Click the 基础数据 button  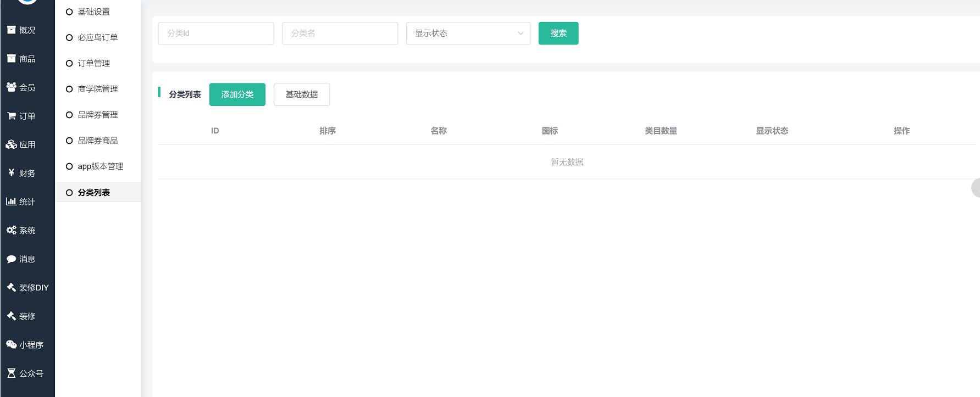point(301,94)
